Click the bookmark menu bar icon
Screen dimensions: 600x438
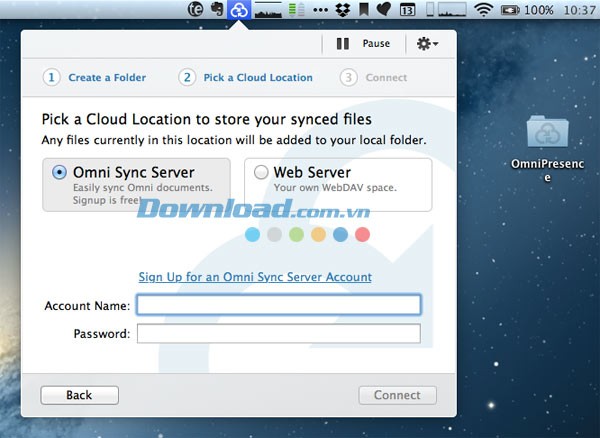click(364, 10)
